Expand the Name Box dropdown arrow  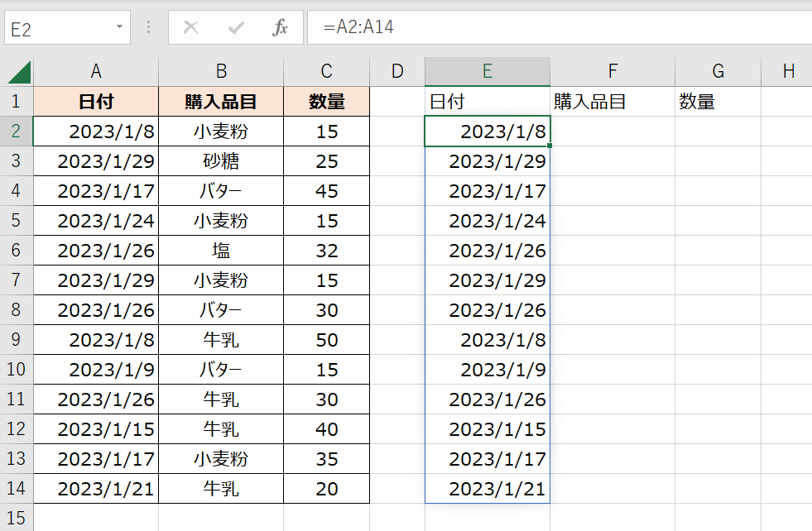pyautogui.click(x=119, y=27)
